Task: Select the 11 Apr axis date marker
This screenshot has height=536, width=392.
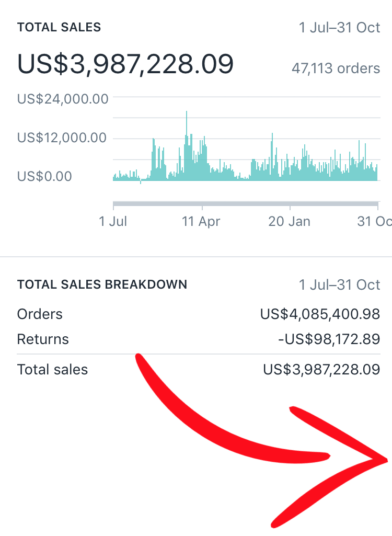Action: pyautogui.click(x=201, y=221)
